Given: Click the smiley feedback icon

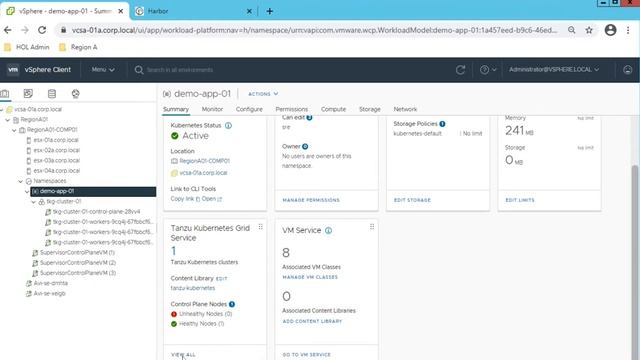Looking at the screenshot, I should pos(628,70).
